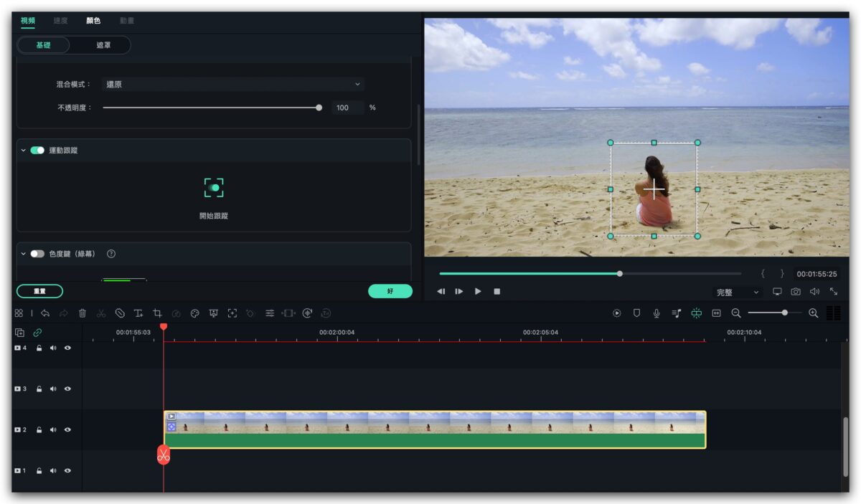Click the tag marker icon in toolbar
The height and width of the screenshot is (504, 861).
click(120, 313)
